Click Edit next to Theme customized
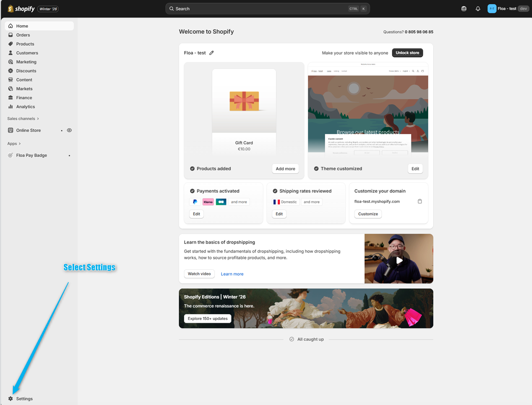This screenshot has height=405, width=532. coord(415,169)
